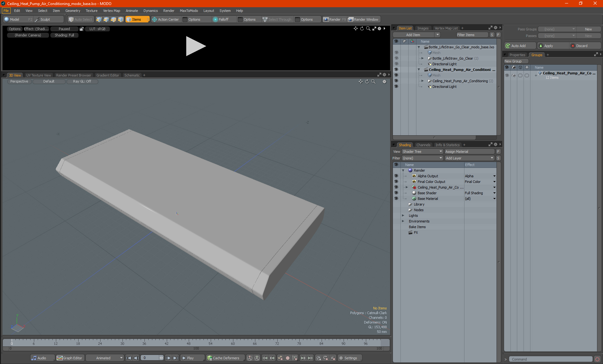Click the 3D viewport rotate icon
603x364 pixels.
(367, 82)
